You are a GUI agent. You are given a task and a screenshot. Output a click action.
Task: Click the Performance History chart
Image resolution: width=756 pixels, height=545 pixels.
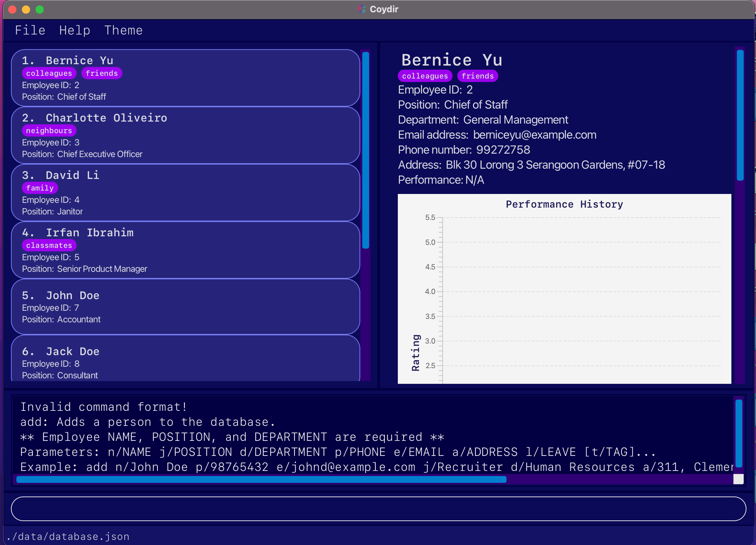[564, 289]
